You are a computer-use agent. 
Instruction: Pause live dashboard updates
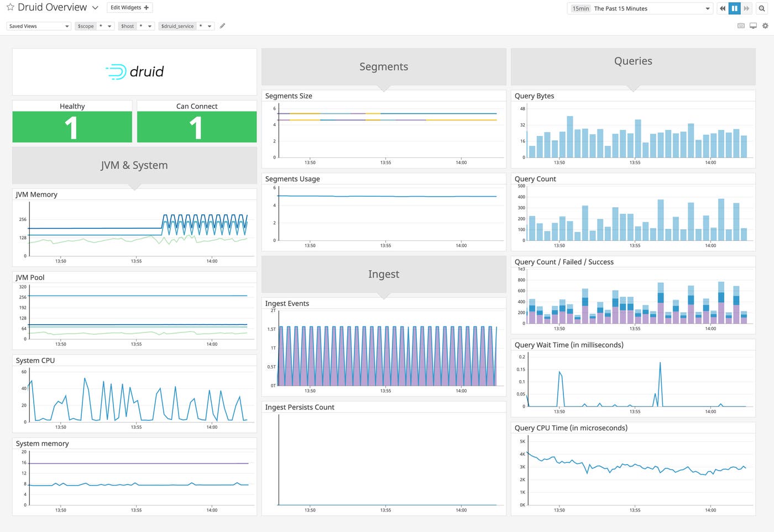click(734, 8)
